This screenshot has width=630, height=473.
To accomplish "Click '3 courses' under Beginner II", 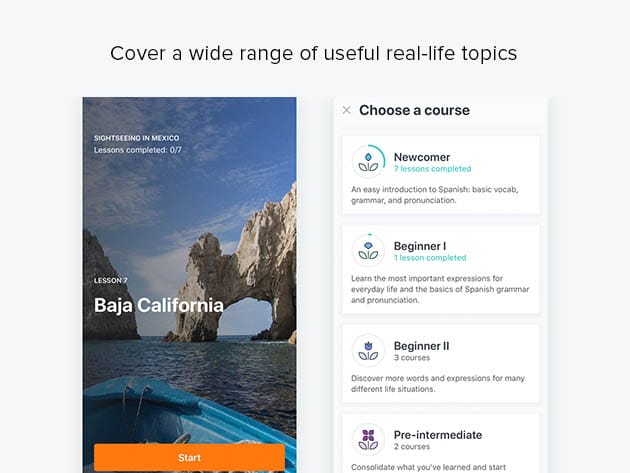I will [x=412, y=358].
